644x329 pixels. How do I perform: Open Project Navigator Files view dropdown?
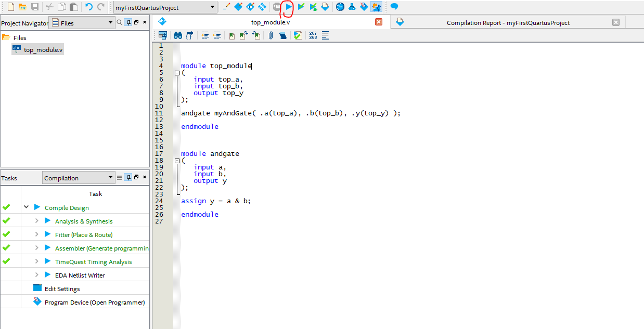click(82, 23)
